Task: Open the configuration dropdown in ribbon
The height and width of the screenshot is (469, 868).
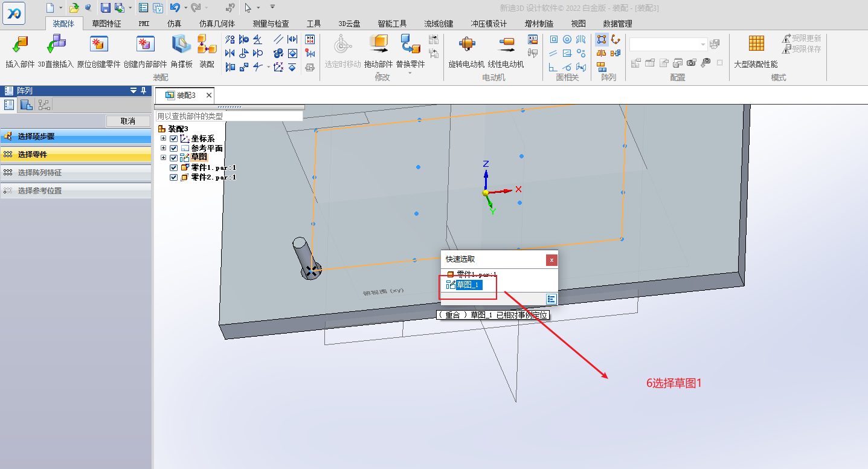Action: point(703,45)
